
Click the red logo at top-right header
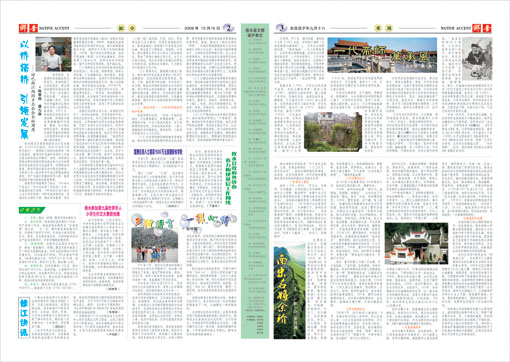tap(482, 28)
